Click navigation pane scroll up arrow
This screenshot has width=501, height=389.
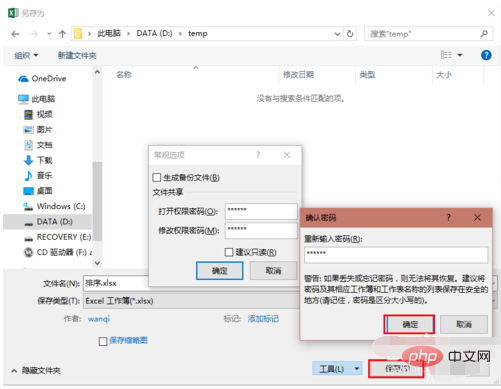[97, 72]
